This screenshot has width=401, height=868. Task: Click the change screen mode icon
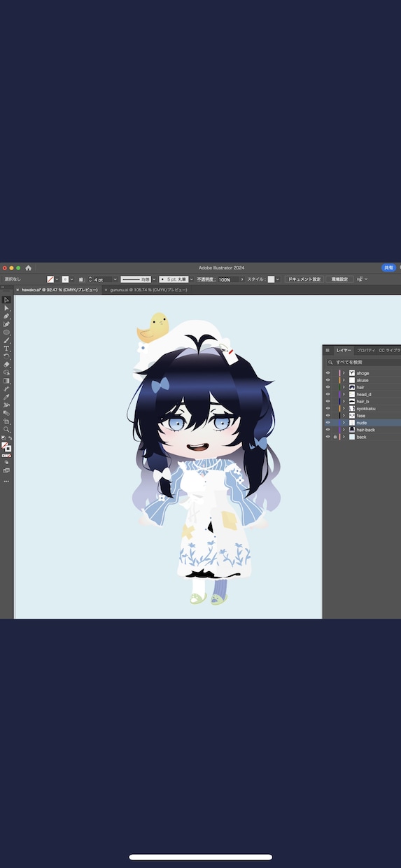[6, 470]
